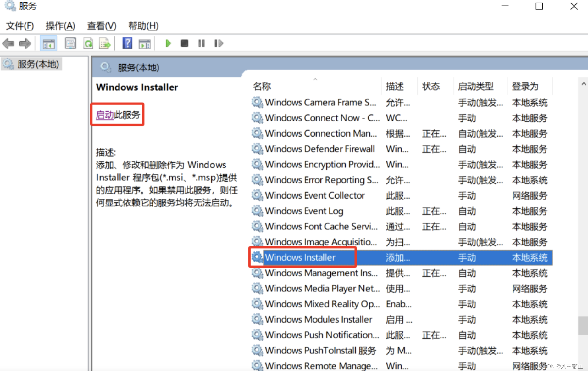Stop service with black square icon

185,43
